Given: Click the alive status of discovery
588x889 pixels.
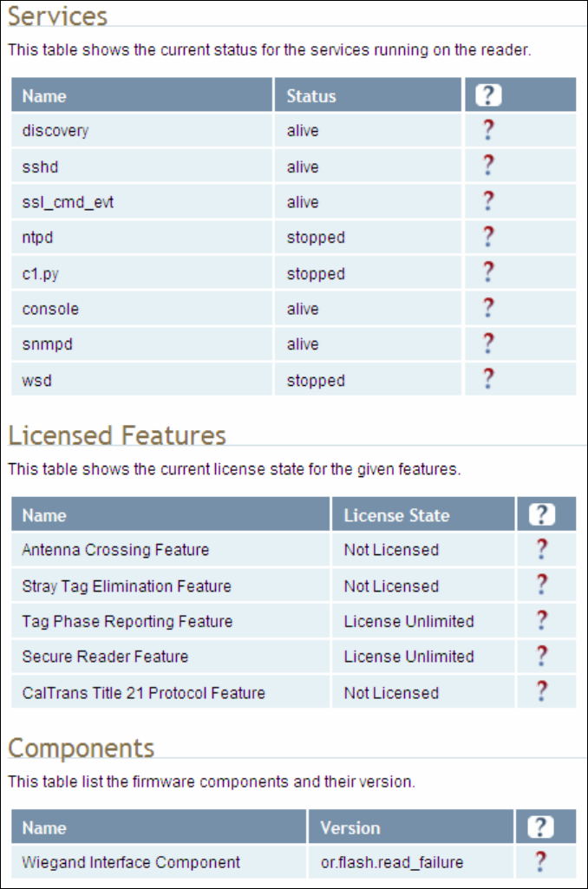Looking at the screenshot, I should point(303,131).
